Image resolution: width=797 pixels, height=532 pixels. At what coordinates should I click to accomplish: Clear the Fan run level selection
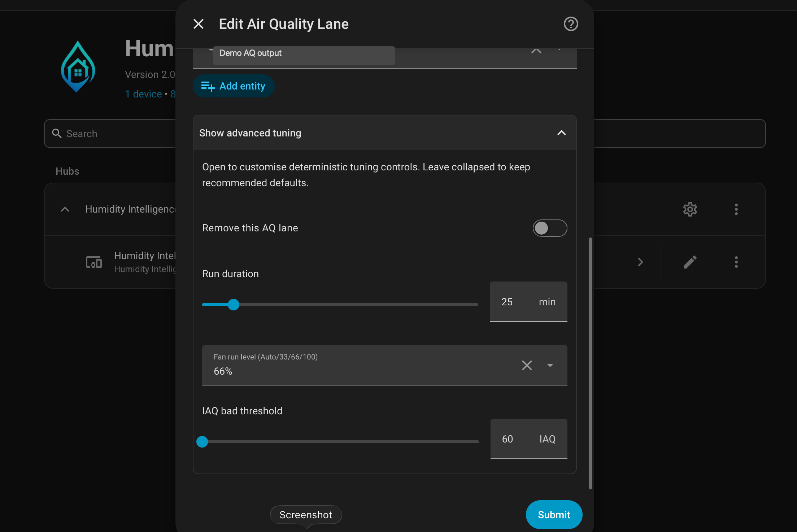coord(527,365)
